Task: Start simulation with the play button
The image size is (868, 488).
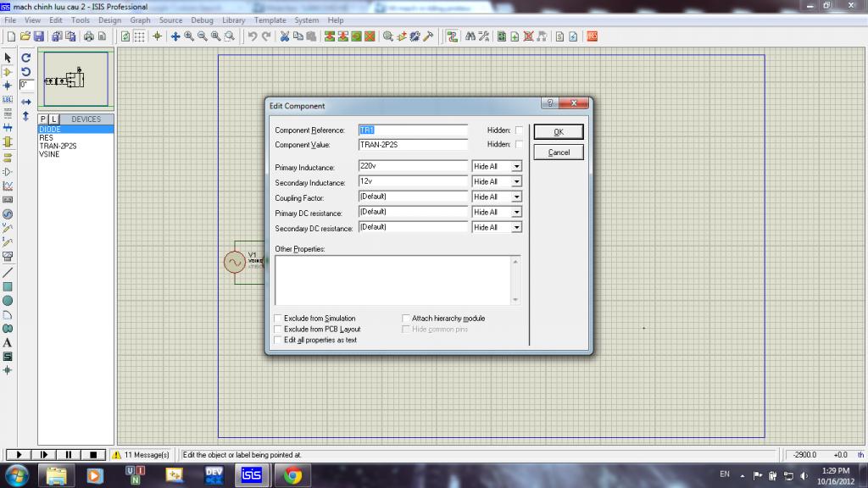Action: (x=19, y=455)
